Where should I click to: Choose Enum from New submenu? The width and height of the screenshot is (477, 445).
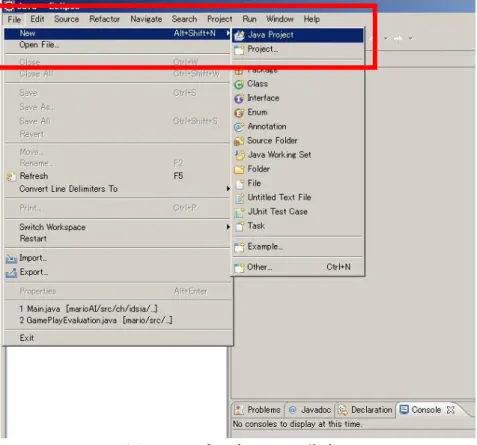(x=257, y=112)
